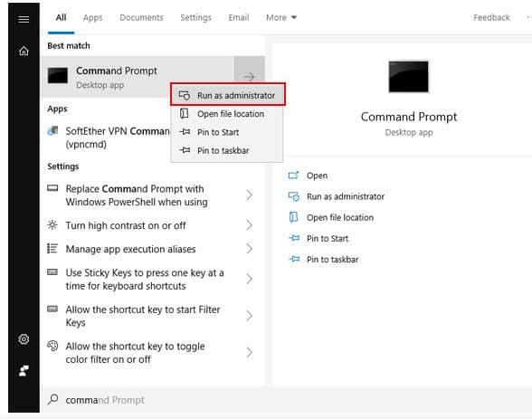532x419 pixels.
Task: Switch to the All tab
Action: tap(62, 17)
